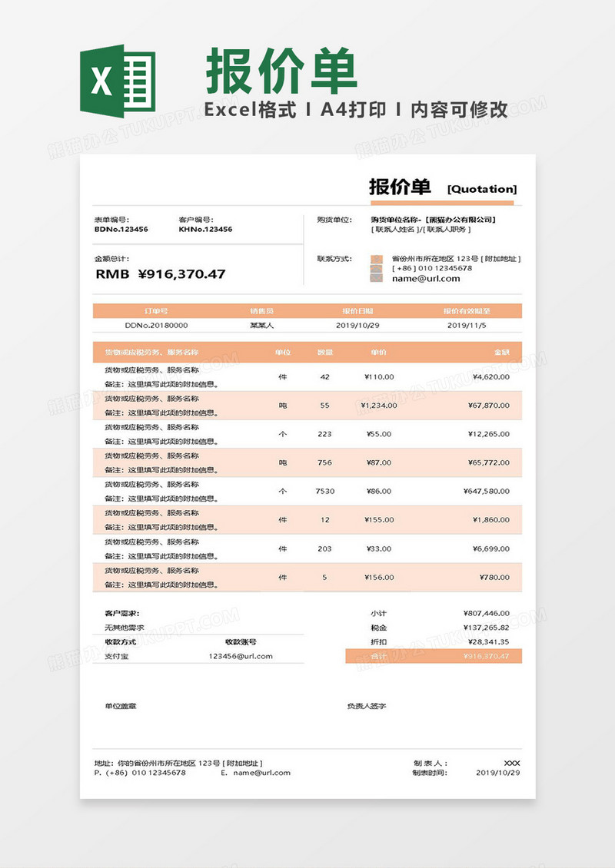Click the 订单号 column header

(x=156, y=311)
